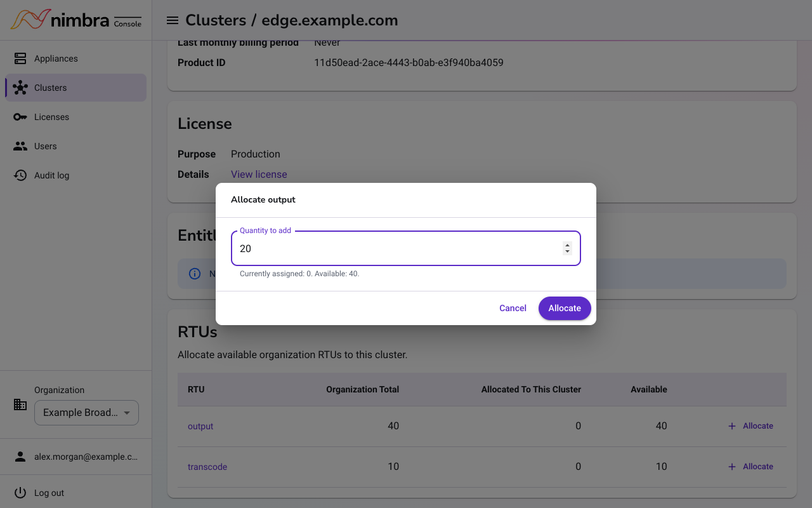
Task: Open the transcode RTU link
Action: pos(207,467)
